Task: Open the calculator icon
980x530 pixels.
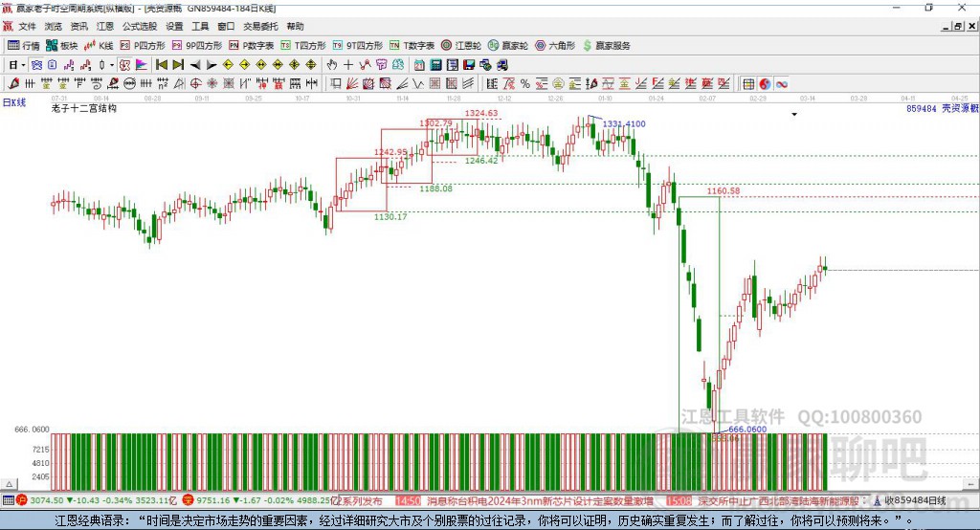Action: coord(435,64)
